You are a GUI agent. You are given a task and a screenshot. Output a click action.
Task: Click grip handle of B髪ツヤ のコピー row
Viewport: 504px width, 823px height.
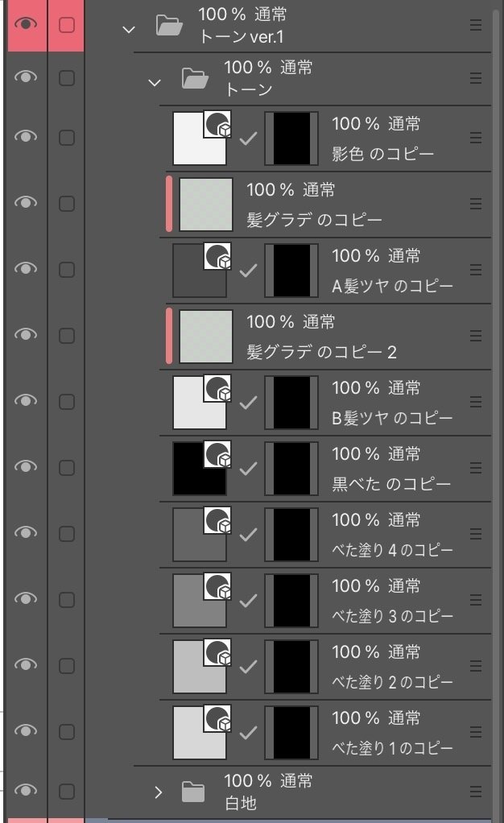476,402
